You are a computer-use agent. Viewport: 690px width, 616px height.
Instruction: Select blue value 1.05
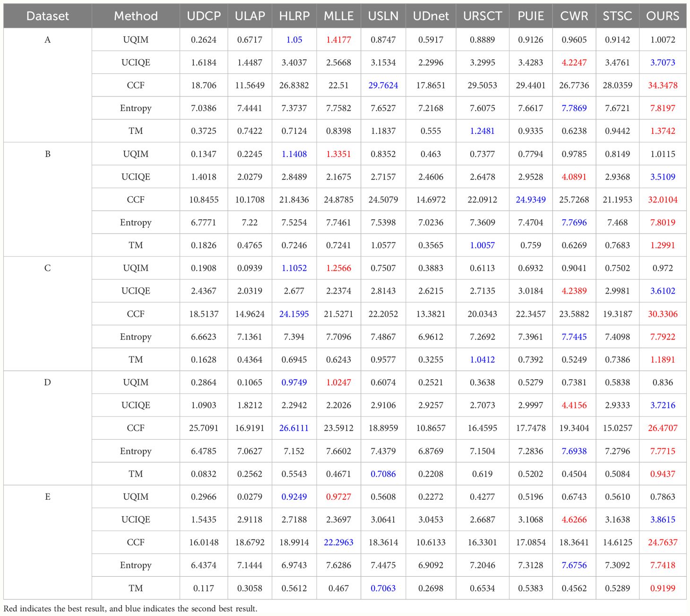pyautogui.click(x=294, y=40)
